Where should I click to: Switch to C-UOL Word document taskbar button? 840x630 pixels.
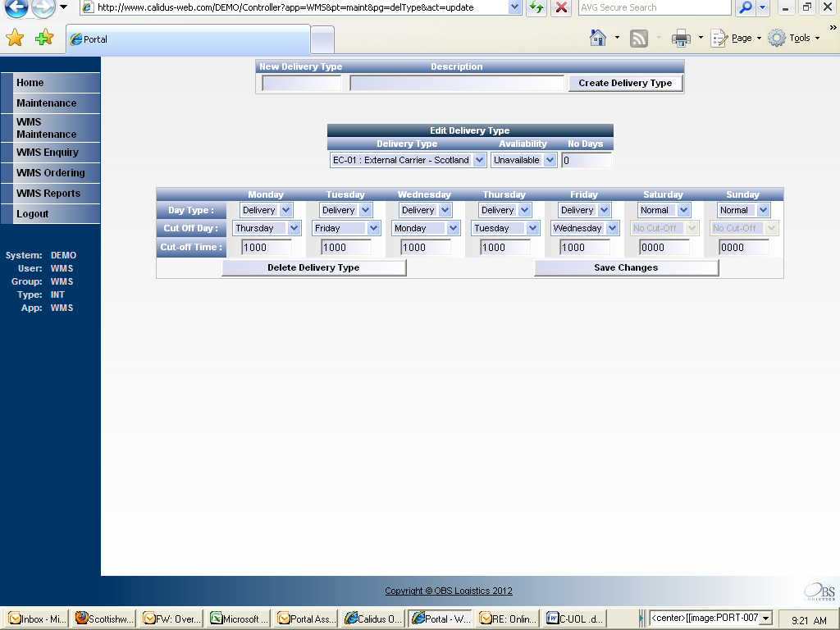tap(576, 619)
